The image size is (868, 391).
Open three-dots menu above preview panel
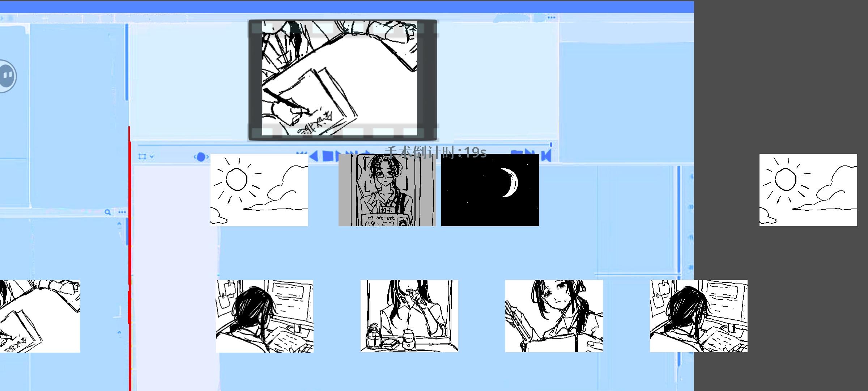coord(551,17)
